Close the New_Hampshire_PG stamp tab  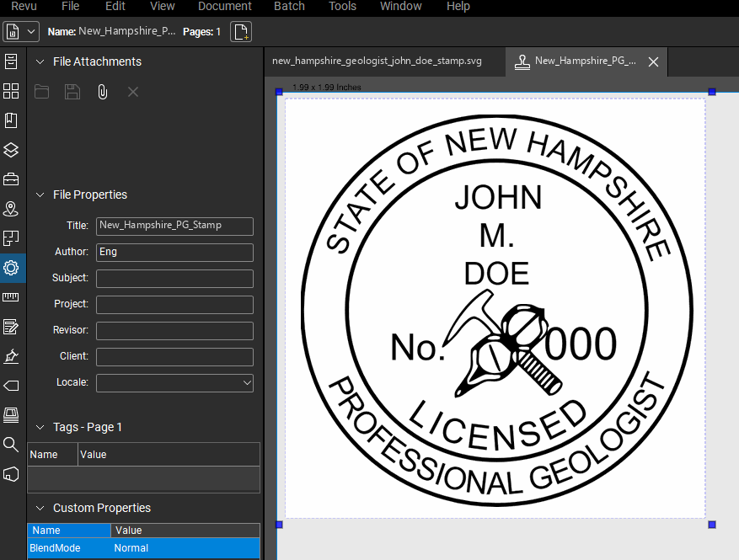point(653,61)
